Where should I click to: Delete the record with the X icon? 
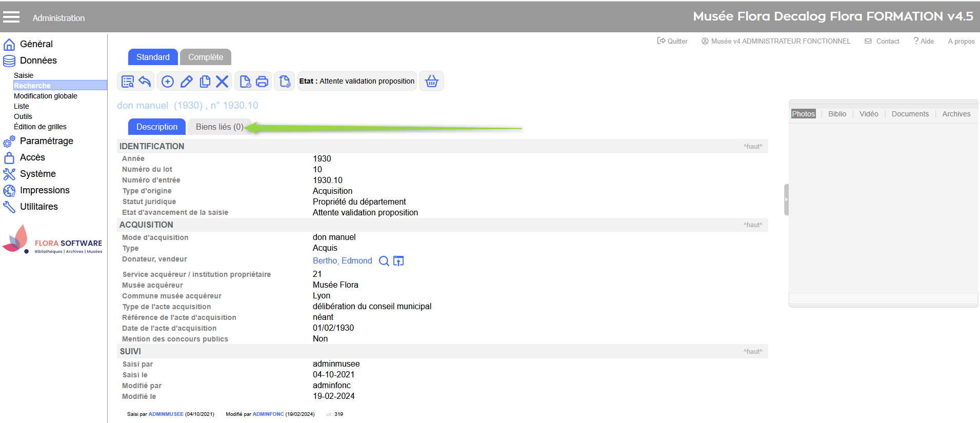(x=222, y=82)
